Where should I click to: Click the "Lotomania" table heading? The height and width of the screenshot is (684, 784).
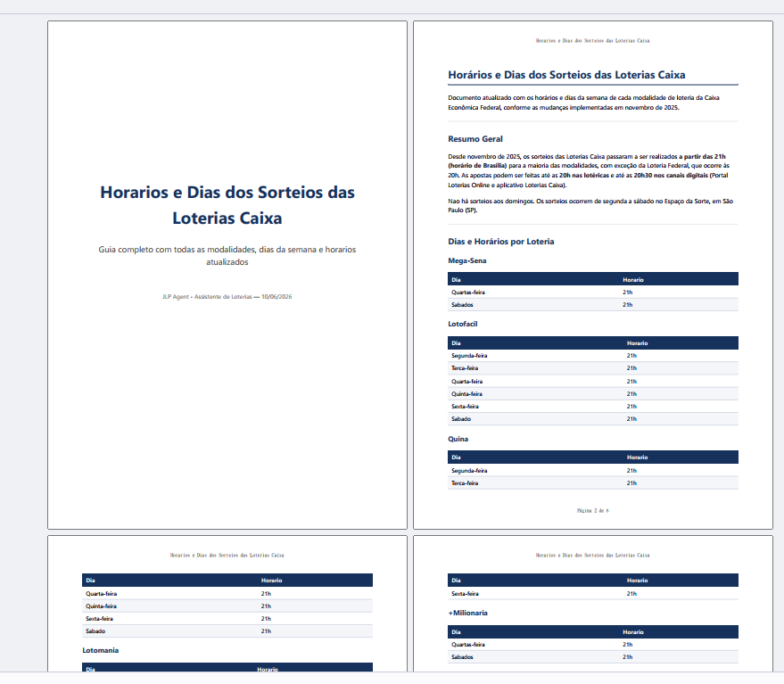[x=100, y=650]
